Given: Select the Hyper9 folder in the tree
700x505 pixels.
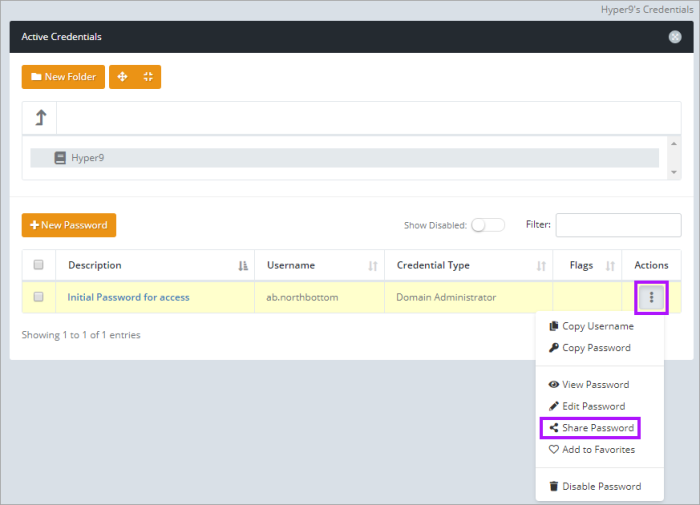Looking at the screenshot, I should pos(344,158).
